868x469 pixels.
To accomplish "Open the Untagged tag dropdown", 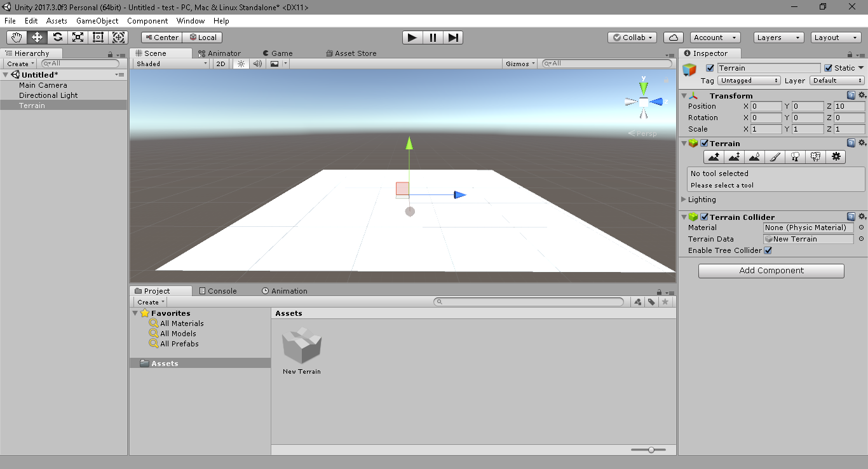I will 749,80.
